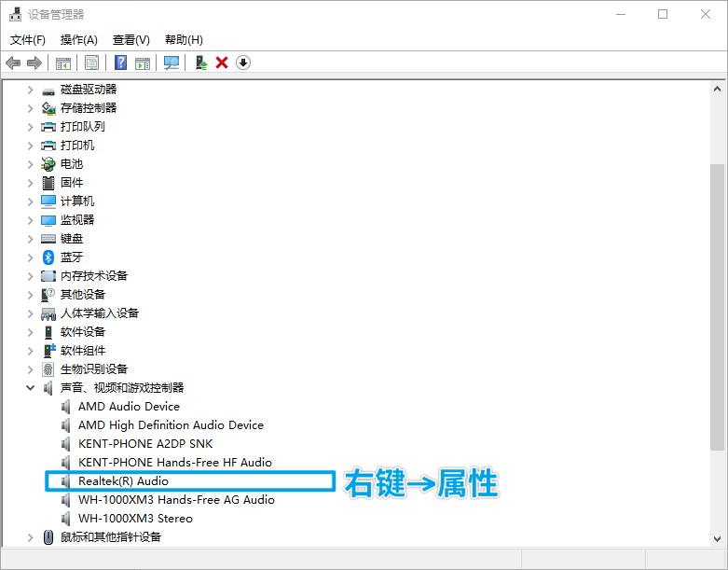Image resolution: width=728 pixels, height=570 pixels.
Task: Click the storage controller icon beside 存储控制器
Action: (48, 108)
